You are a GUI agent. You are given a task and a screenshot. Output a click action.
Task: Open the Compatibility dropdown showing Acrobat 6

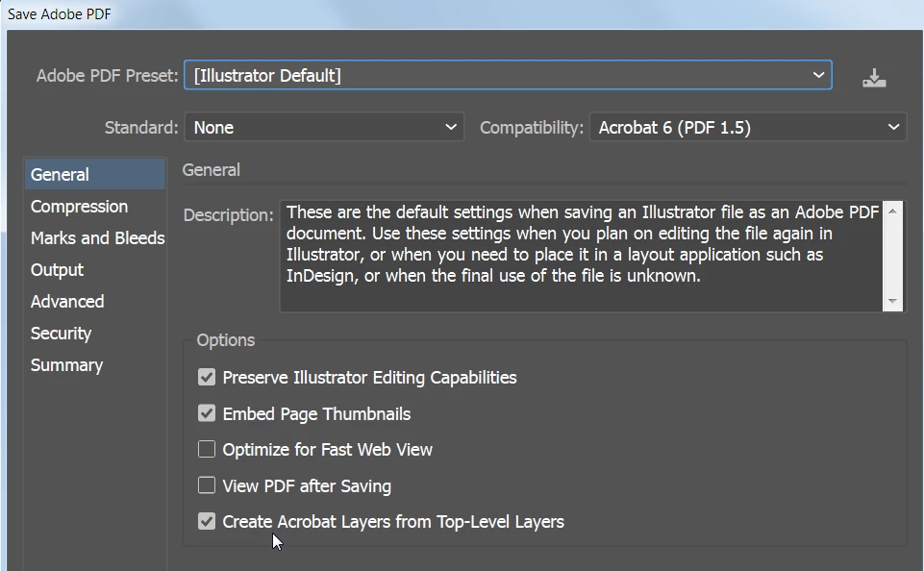click(x=748, y=127)
